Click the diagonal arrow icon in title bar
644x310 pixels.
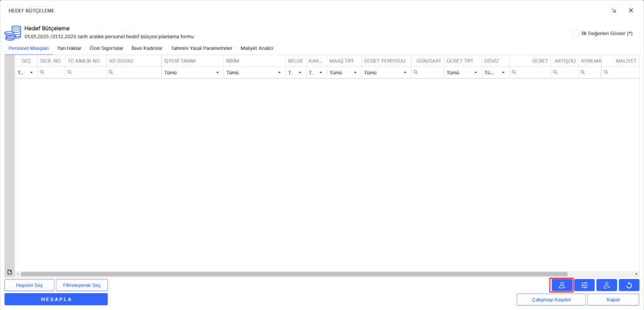coord(614,11)
